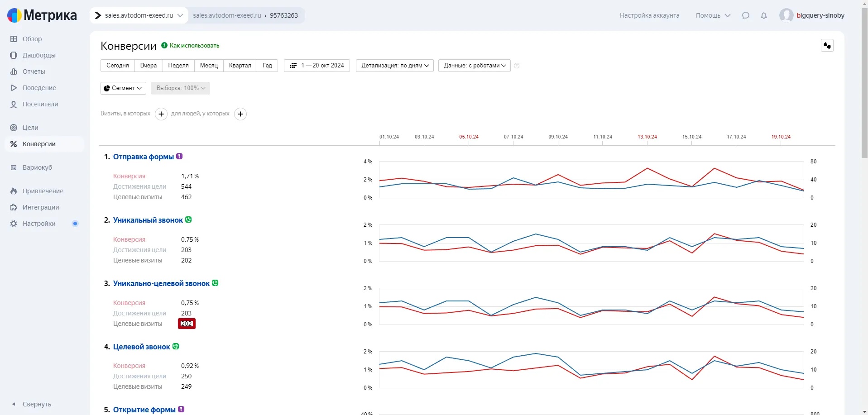Open the Детализация: по дням dropdown
The image size is (868, 415).
tap(394, 66)
